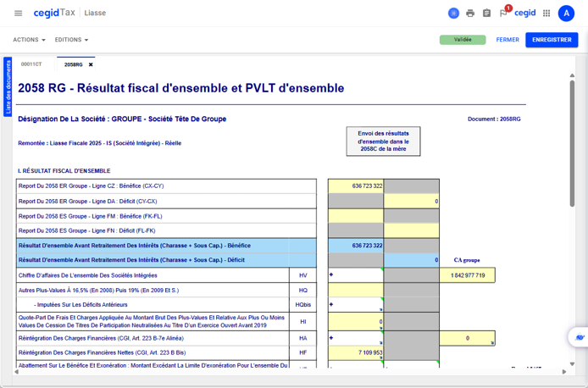
Task: Close the 2058RG tab with X
Action: point(91,64)
